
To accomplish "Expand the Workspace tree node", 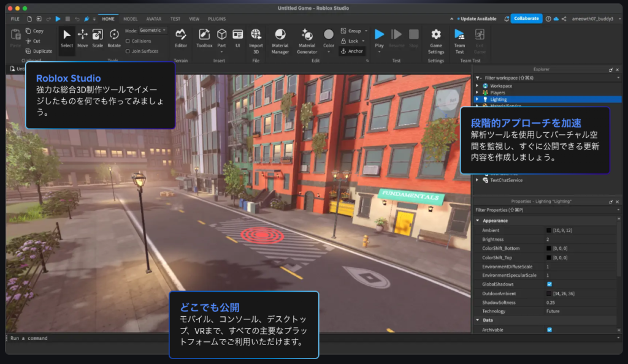I will coord(477,86).
